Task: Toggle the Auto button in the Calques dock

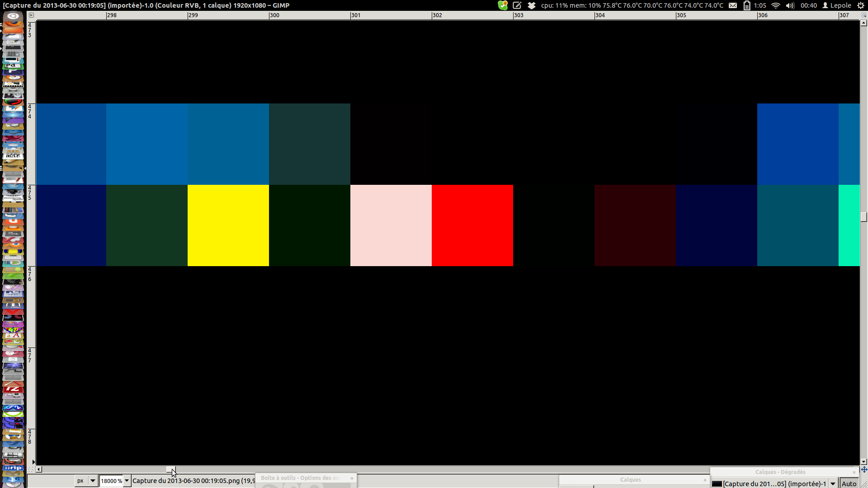Action: [849, 483]
